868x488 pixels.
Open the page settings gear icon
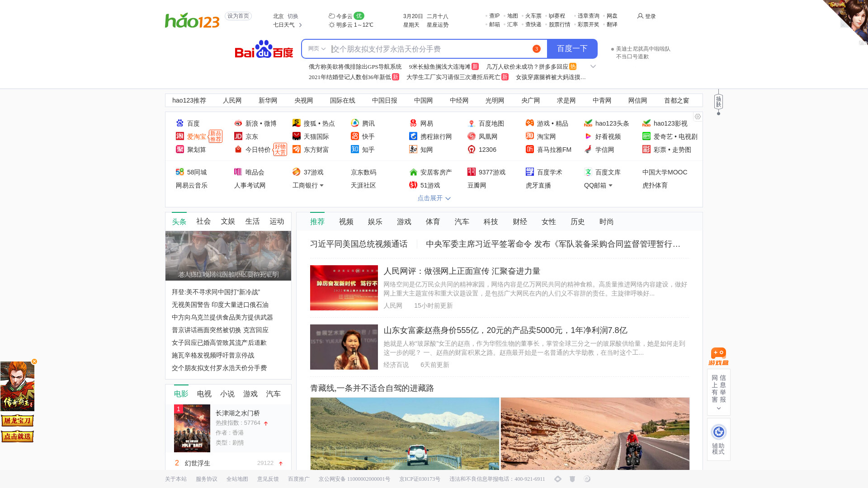pyautogui.click(x=698, y=117)
